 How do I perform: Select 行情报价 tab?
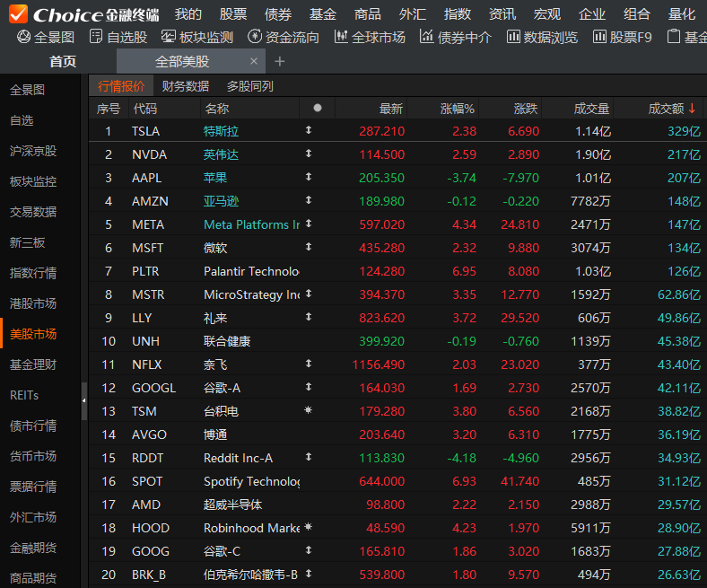coord(121,86)
